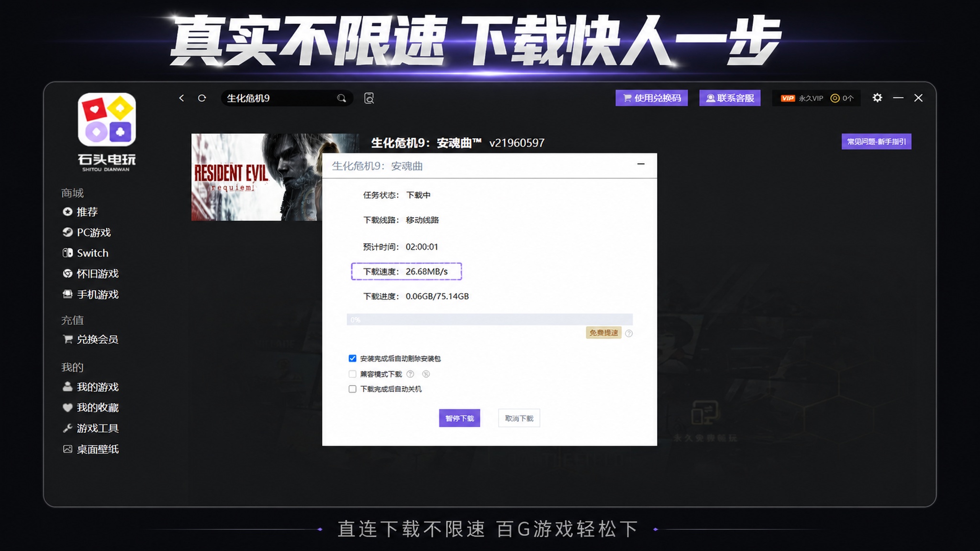Click the refresh icon next to back arrow

202,98
